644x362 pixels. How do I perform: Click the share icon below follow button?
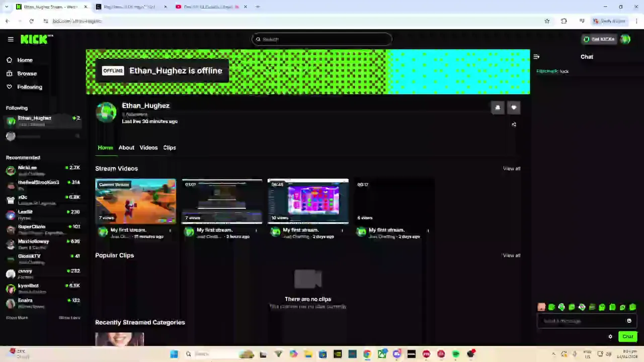[514, 125]
